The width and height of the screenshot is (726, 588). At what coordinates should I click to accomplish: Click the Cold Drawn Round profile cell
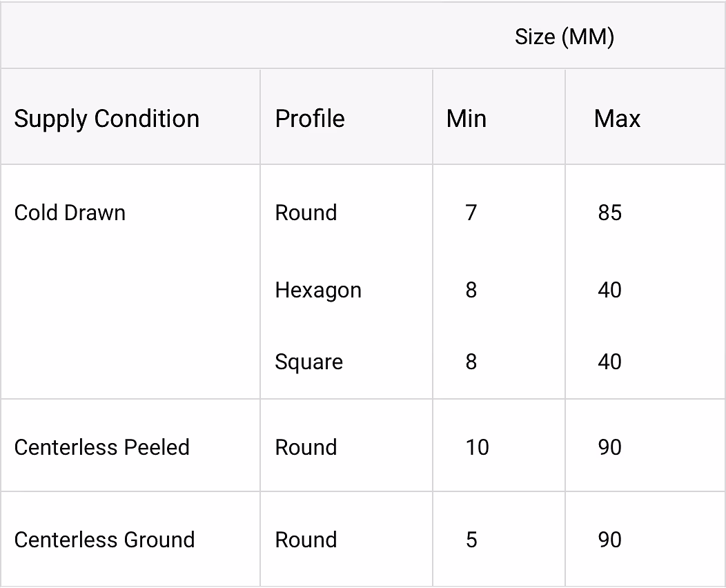[x=306, y=213]
